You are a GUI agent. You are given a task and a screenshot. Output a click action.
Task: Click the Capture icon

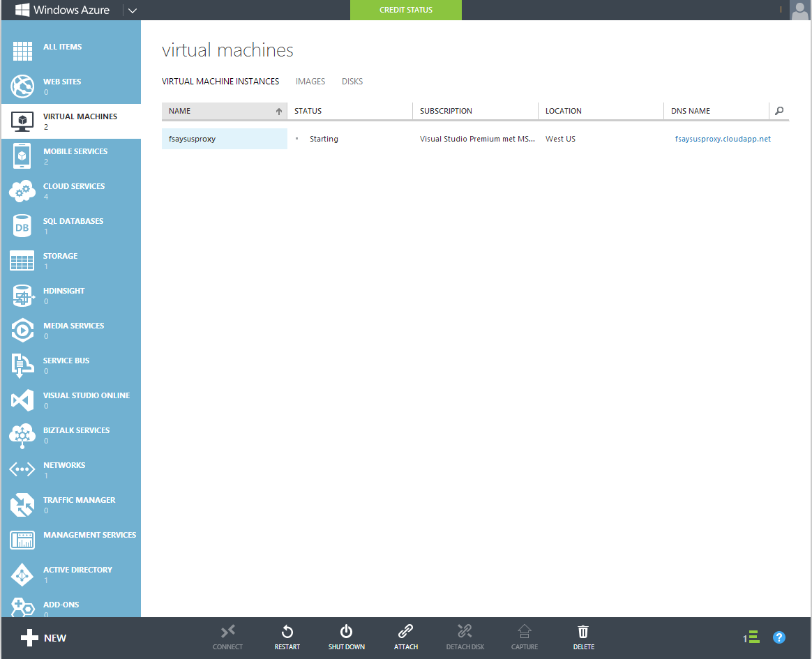525,631
